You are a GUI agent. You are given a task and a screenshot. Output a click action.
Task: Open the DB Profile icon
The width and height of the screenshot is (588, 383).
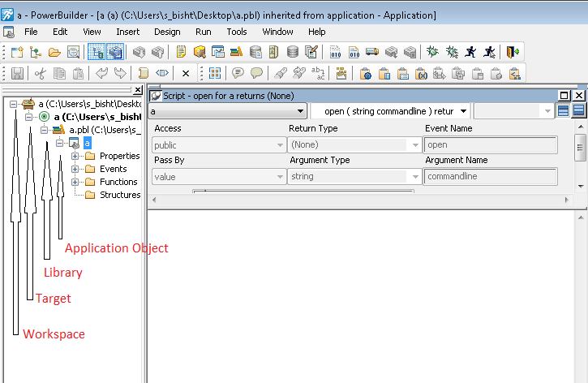click(255, 52)
